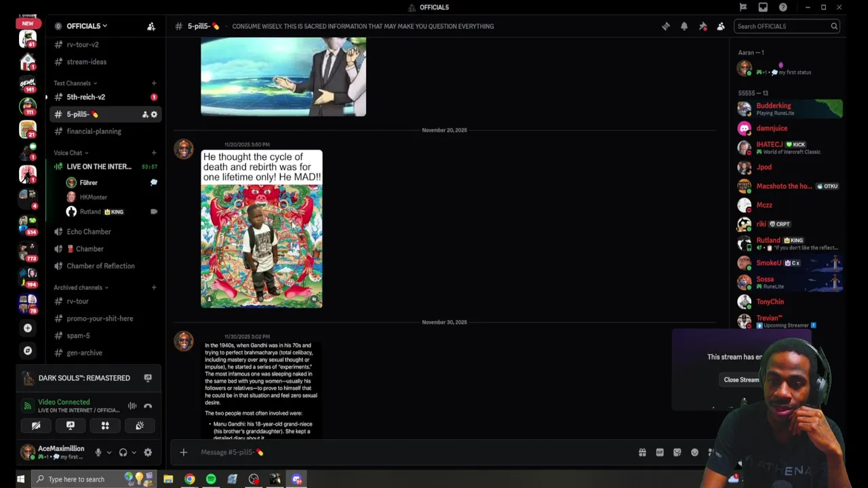Click HKMonter in voice channel list
Image resolution: width=868 pixels, height=488 pixels.
(x=112, y=197)
